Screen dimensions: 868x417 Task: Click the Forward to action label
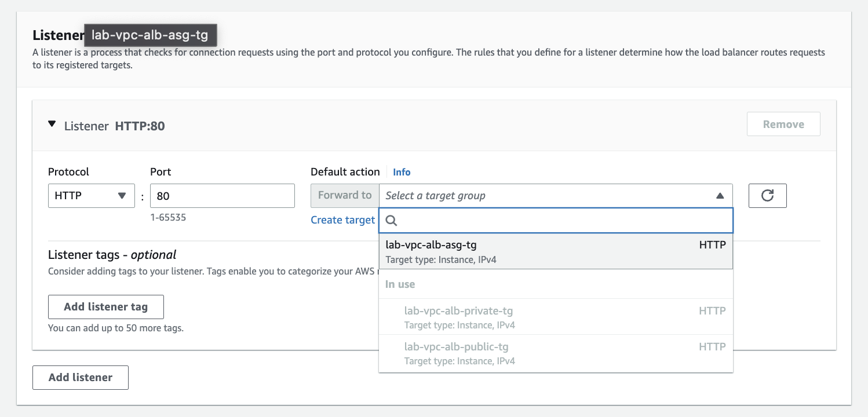tap(345, 196)
